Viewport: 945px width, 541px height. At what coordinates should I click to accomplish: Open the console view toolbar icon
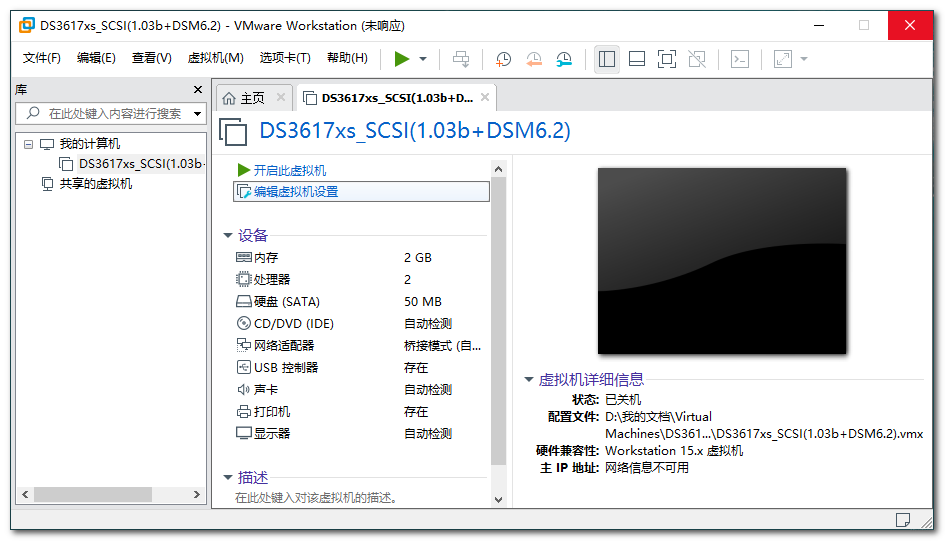click(x=739, y=59)
